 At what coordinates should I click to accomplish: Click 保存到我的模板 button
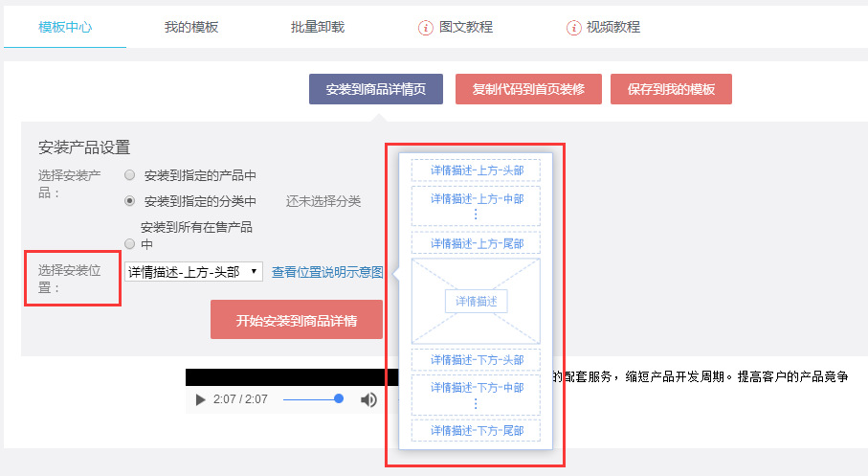pyautogui.click(x=671, y=89)
